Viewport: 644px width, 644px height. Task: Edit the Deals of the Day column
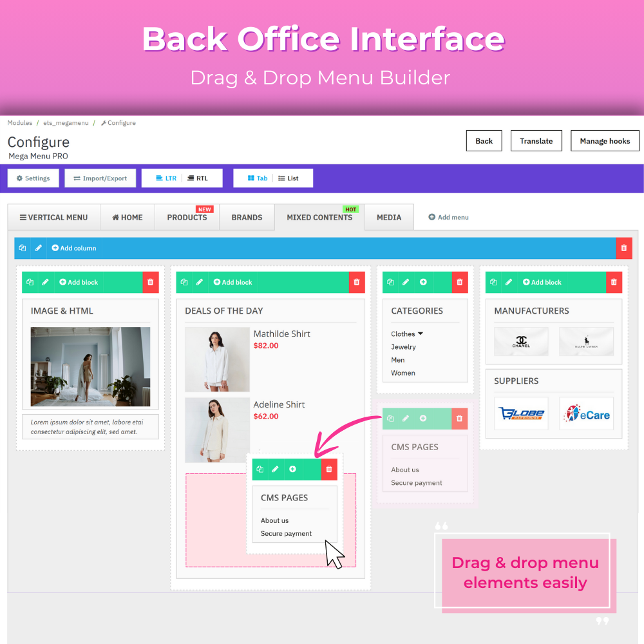point(200,282)
